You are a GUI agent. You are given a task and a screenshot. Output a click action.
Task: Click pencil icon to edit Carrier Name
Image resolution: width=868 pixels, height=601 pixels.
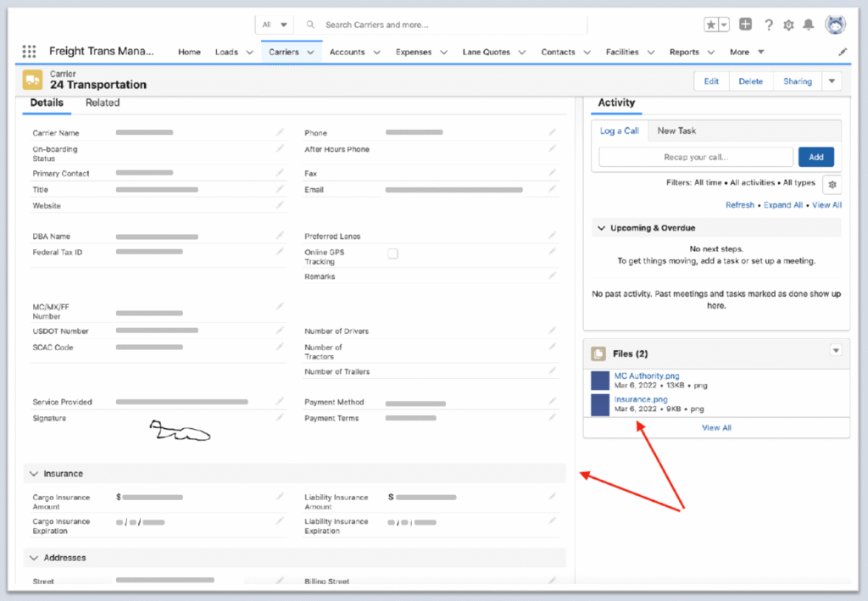tap(280, 132)
